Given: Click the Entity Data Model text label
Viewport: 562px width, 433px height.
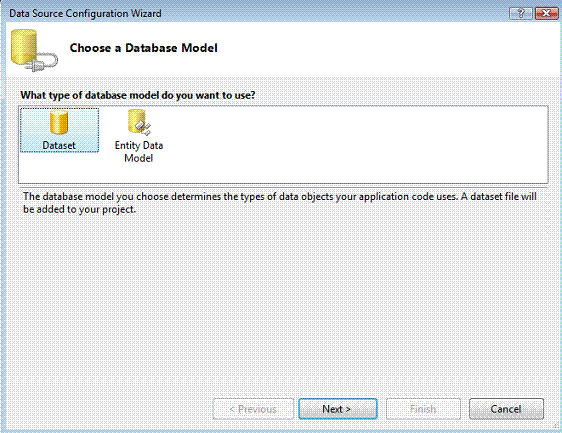Looking at the screenshot, I should (x=139, y=152).
